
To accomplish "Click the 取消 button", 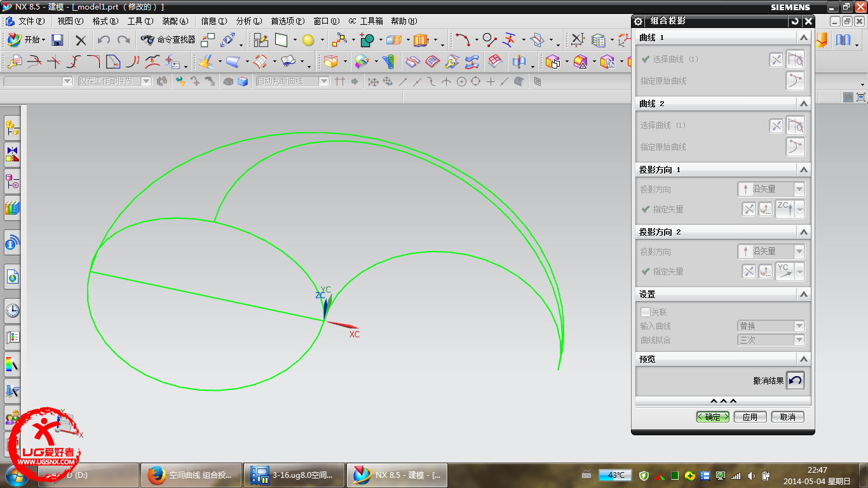I will coord(788,417).
